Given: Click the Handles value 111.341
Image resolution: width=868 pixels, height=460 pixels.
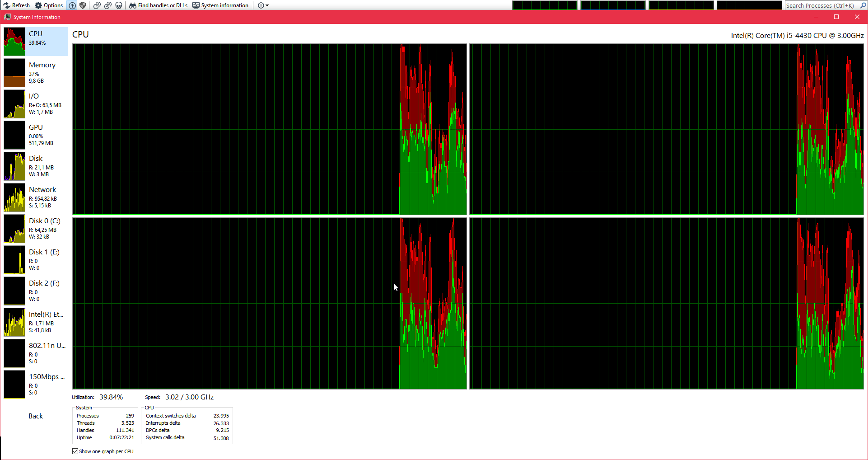Looking at the screenshot, I should coord(125,430).
